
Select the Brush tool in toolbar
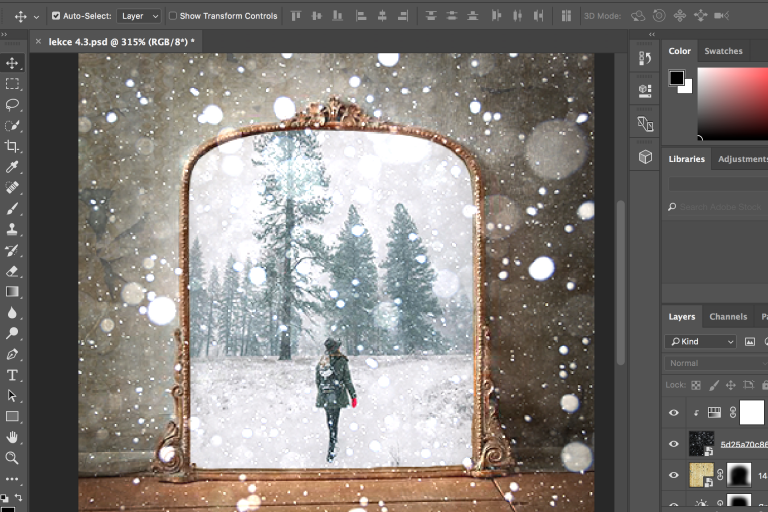click(x=12, y=209)
